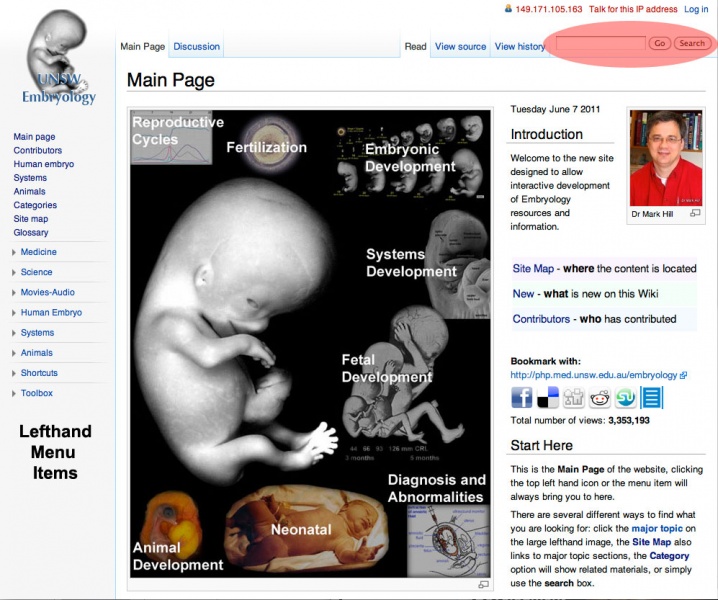Open the View history tab
Viewport: 718px width, 600px height.
[520, 46]
